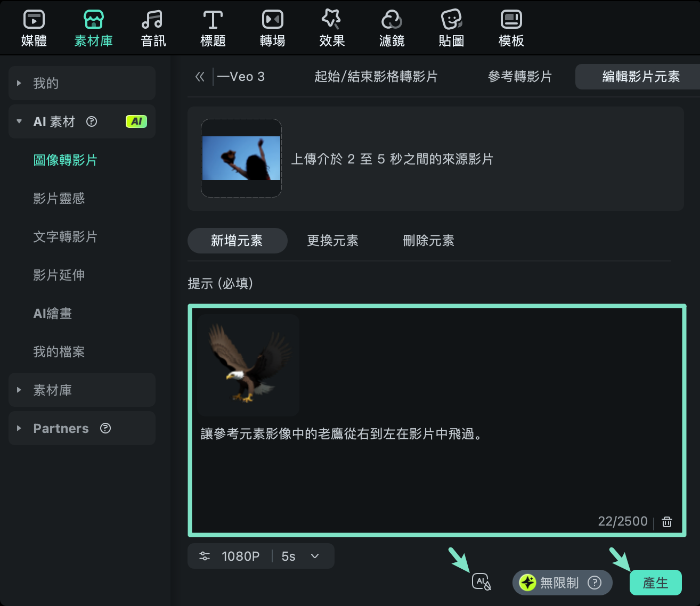Click the 產生 generate button

[656, 583]
